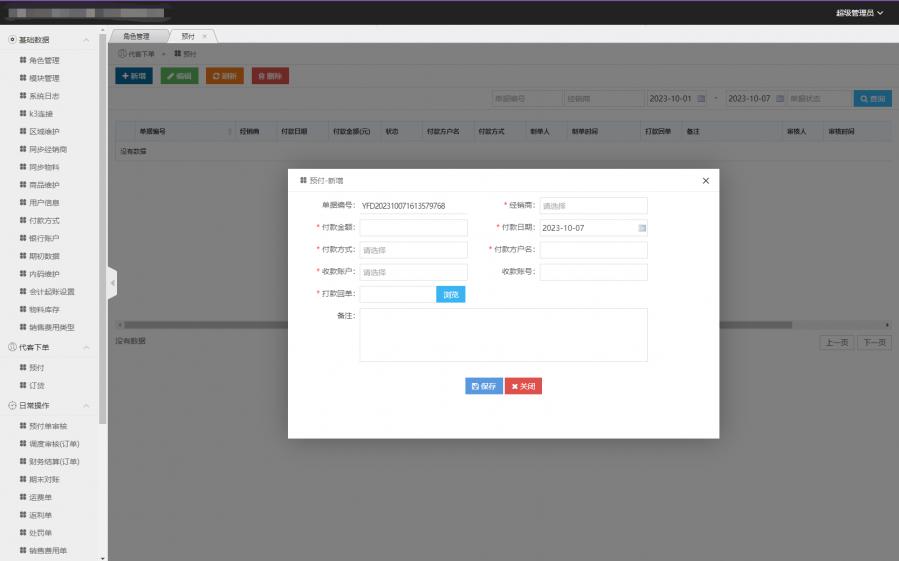Image resolution: width=899 pixels, height=561 pixels.
Task: Open the start date calendar for 2023-10-01
Action: (701, 99)
